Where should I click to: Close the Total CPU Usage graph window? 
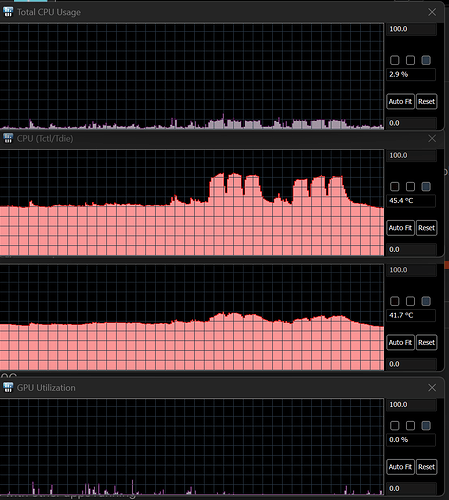coord(432,12)
